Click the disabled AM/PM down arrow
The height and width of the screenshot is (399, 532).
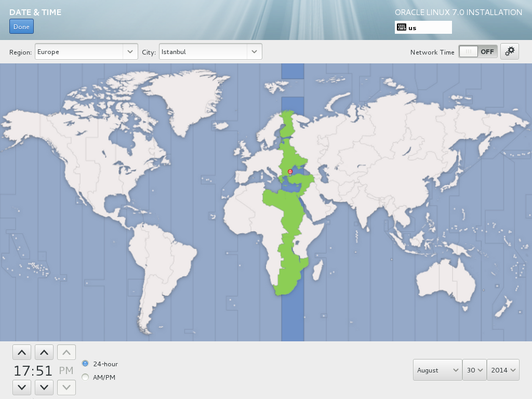[66, 387]
